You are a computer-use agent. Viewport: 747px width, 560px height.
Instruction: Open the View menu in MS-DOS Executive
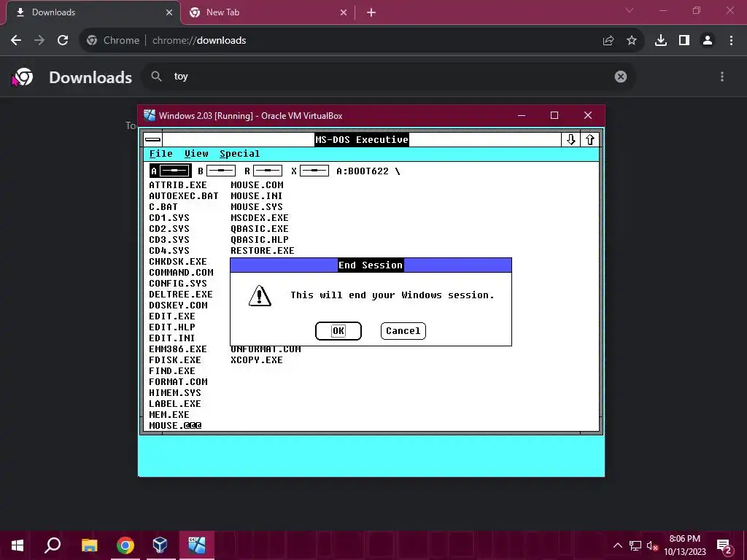[196, 154]
